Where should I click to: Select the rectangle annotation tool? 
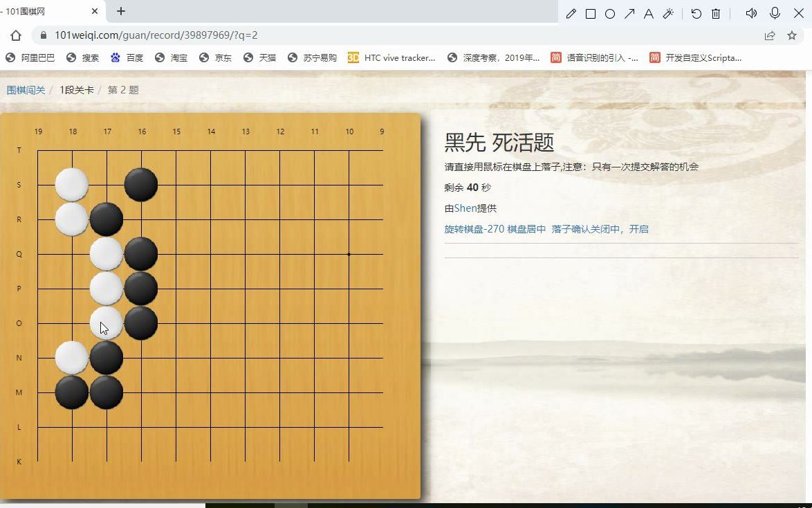(x=591, y=14)
